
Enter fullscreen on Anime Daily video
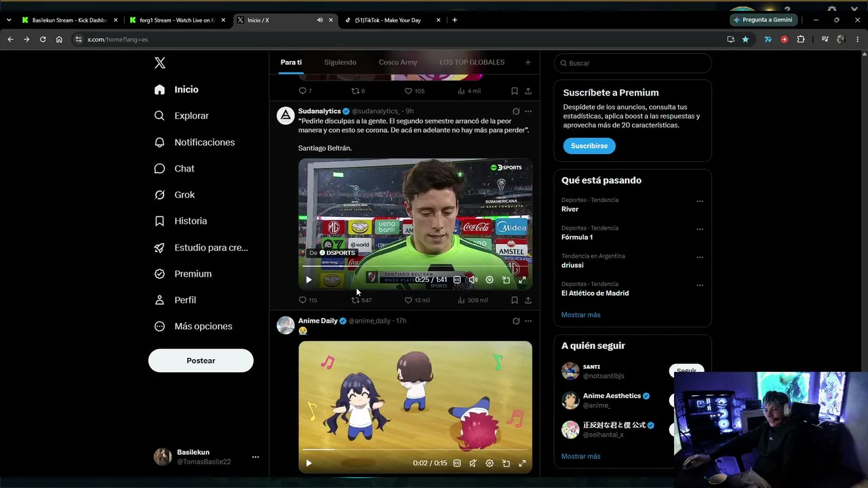(x=522, y=464)
